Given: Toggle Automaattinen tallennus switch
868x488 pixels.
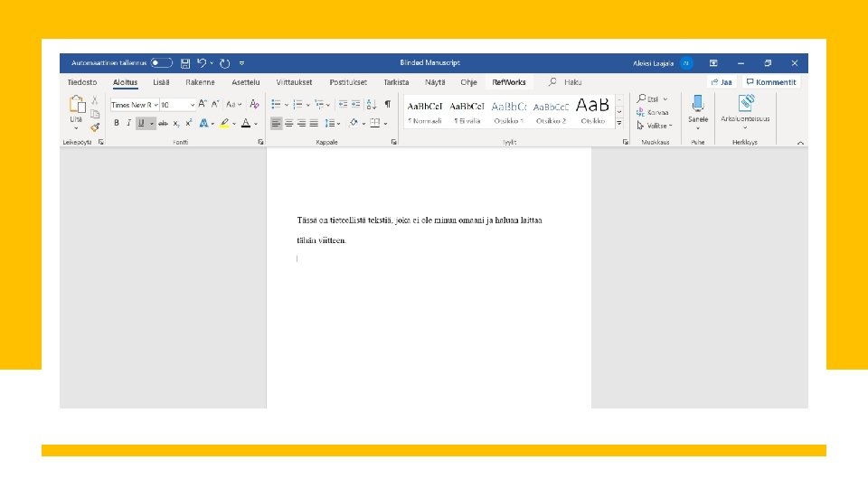Looking at the screenshot, I should click(162, 63).
